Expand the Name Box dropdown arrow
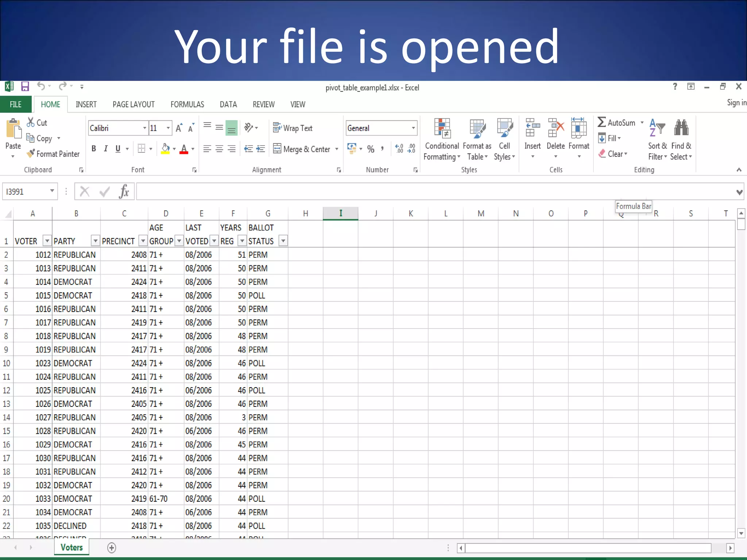The width and height of the screenshot is (747, 560). pos(52,191)
